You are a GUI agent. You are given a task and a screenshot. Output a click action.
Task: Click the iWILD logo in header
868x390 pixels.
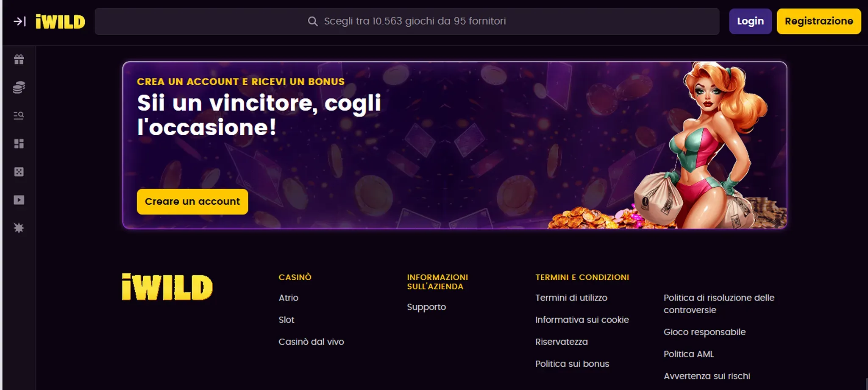(60, 22)
